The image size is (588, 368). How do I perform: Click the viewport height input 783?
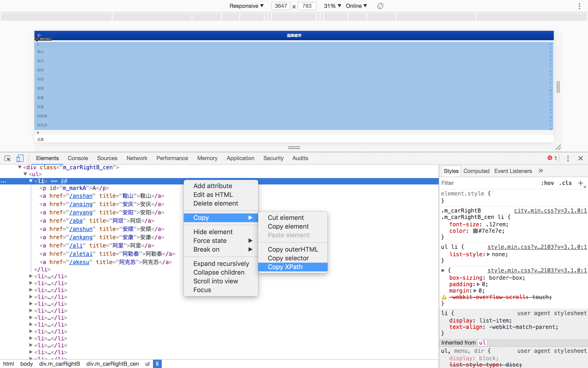point(307,6)
